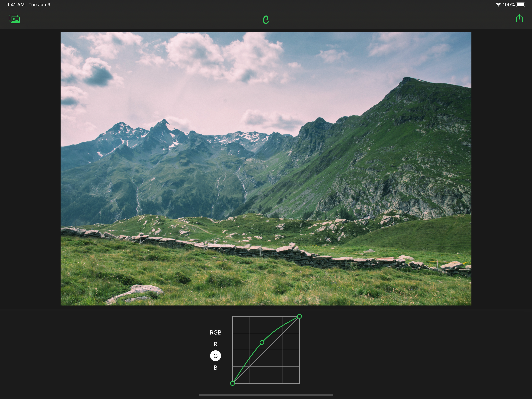Tap the battery status icon
532x399 pixels.
521,4
